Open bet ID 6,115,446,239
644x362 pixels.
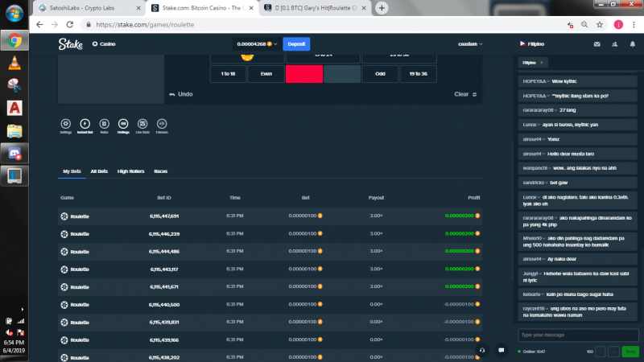pyautogui.click(x=164, y=234)
